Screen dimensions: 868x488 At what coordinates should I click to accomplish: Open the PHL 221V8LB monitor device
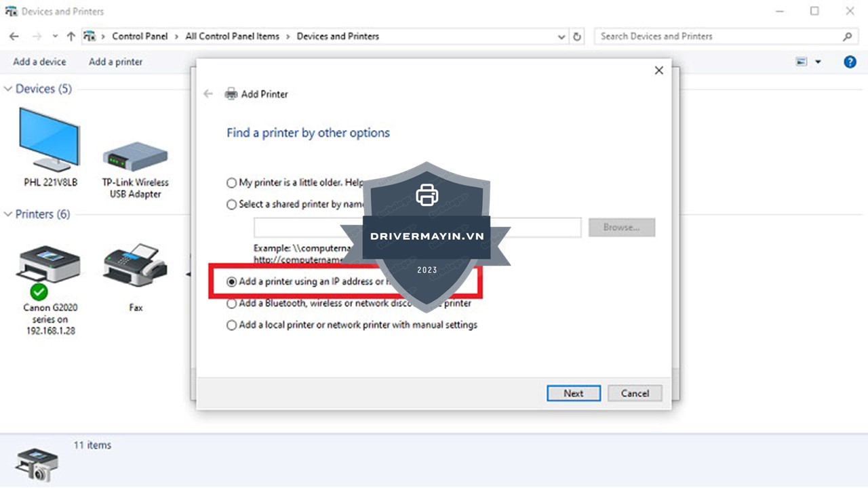[50, 141]
